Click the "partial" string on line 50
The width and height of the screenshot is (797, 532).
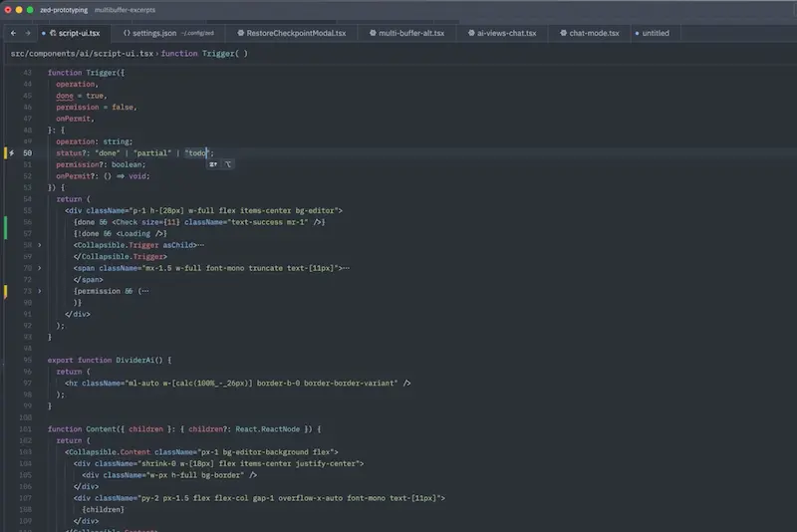point(152,153)
